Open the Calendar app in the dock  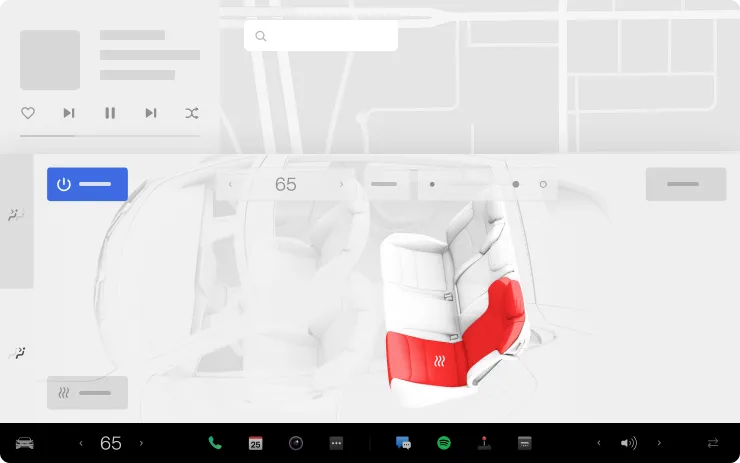[x=255, y=443]
